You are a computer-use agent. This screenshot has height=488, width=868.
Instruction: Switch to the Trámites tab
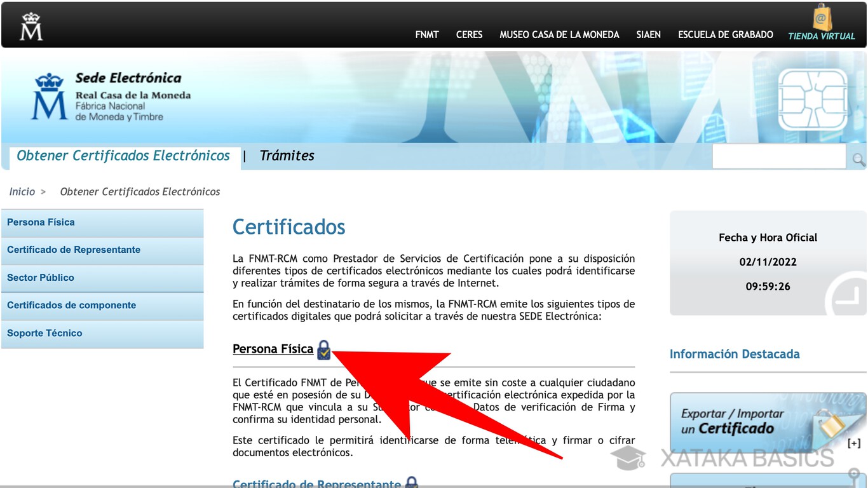pyautogui.click(x=287, y=155)
